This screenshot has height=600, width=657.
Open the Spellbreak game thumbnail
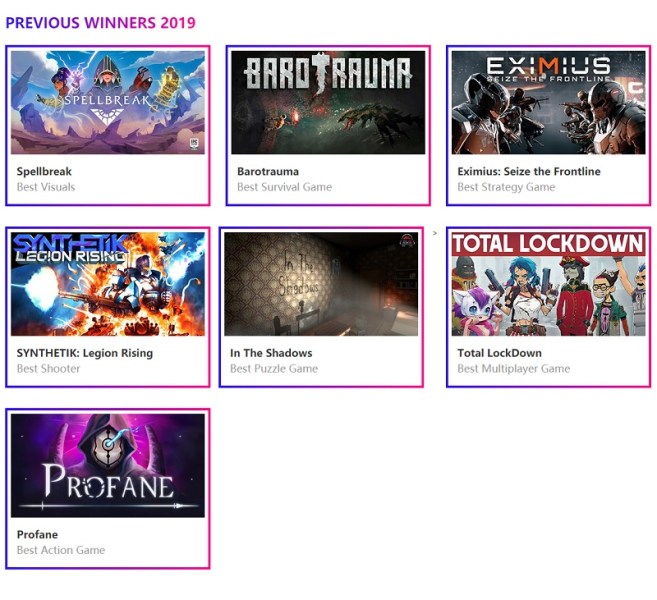(x=108, y=103)
